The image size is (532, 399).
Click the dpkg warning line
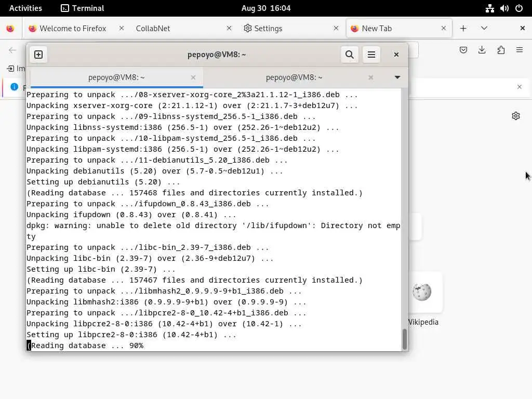[x=214, y=231]
